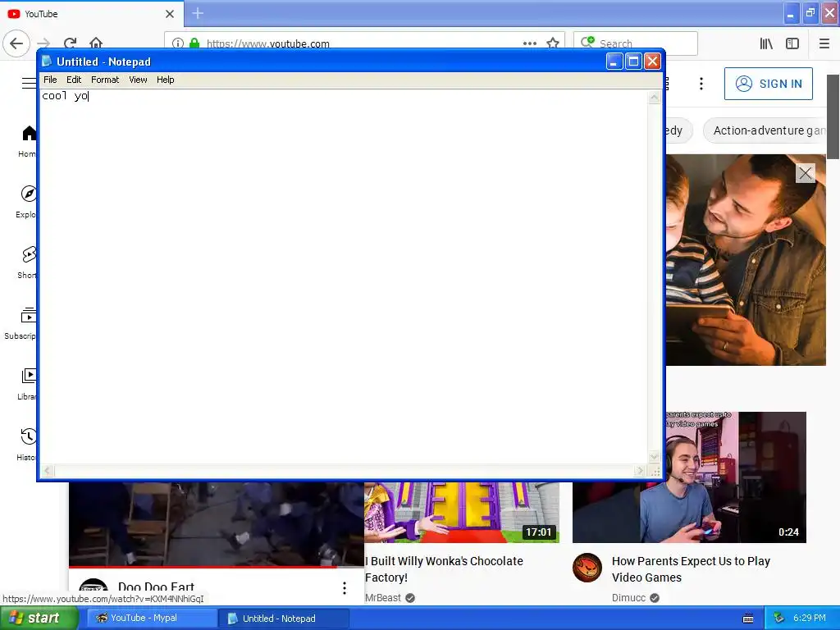Image resolution: width=840 pixels, height=630 pixels.
Task: Open Notepad's File menu
Action: [x=50, y=80]
